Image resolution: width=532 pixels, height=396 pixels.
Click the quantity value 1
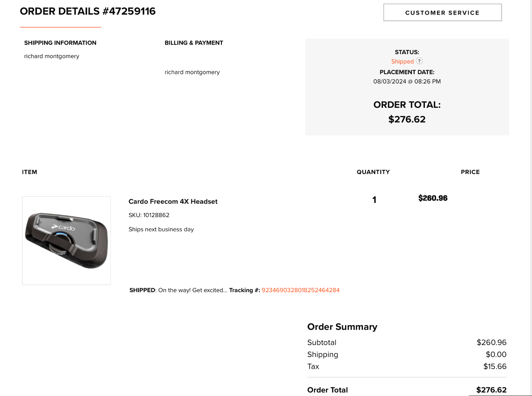(374, 200)
